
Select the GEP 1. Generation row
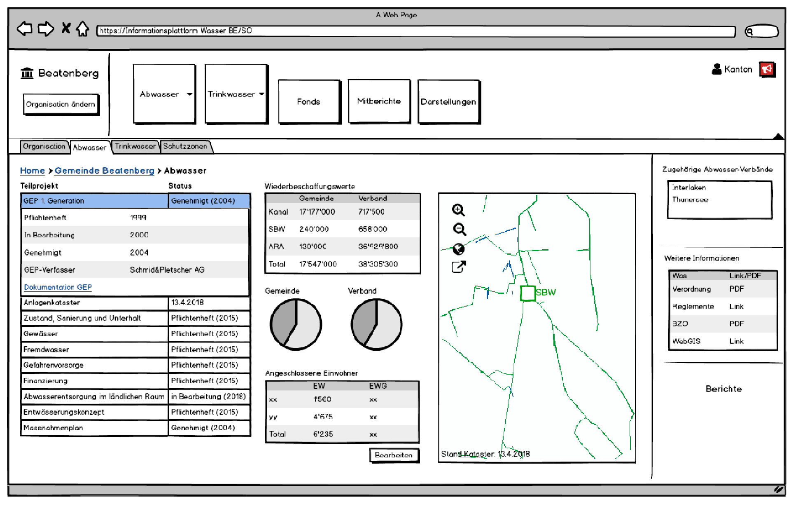(94, 201)
